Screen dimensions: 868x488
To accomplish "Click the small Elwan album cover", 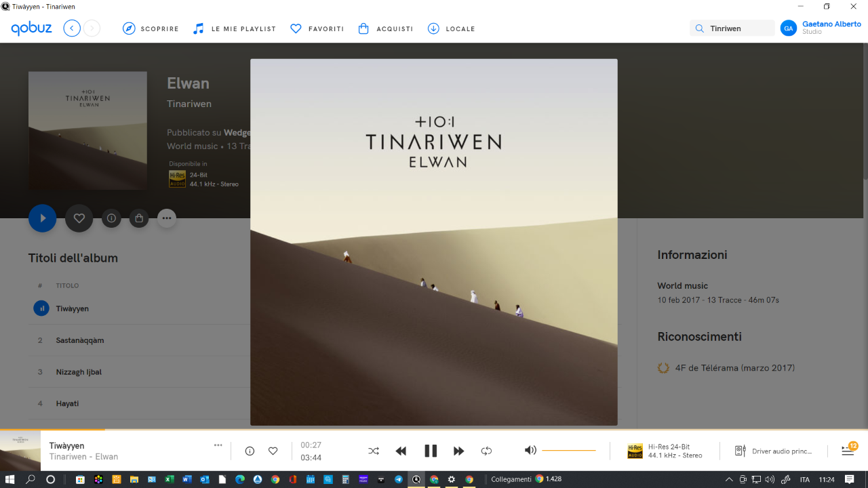I will (87, 131).
